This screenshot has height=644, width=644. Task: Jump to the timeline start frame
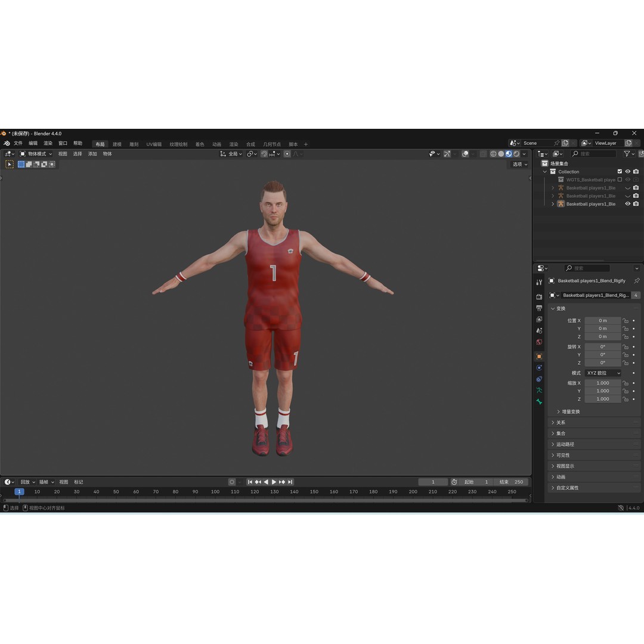(x=250, y=482)
